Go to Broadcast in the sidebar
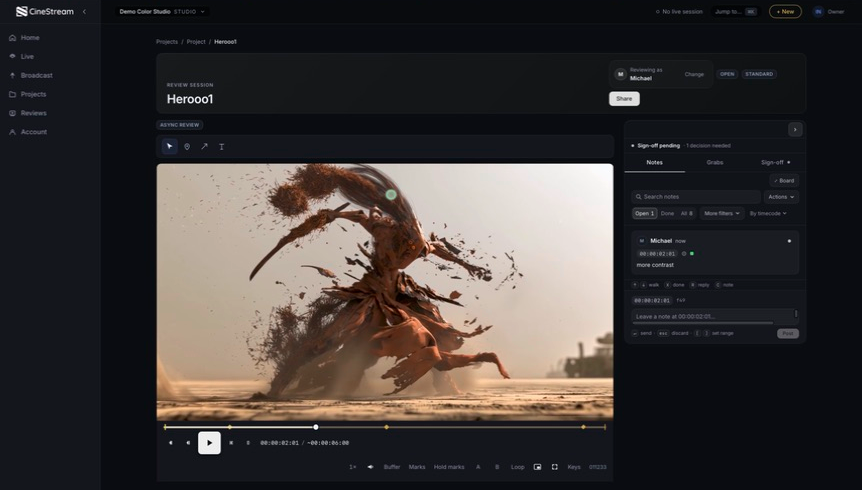The width and height of the screenshot is (862, 490). pyautogui.click(x=31, y=75)
